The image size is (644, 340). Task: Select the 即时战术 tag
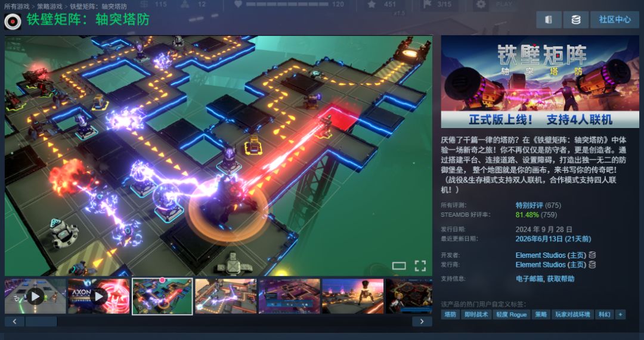click(x=476, y=314)
